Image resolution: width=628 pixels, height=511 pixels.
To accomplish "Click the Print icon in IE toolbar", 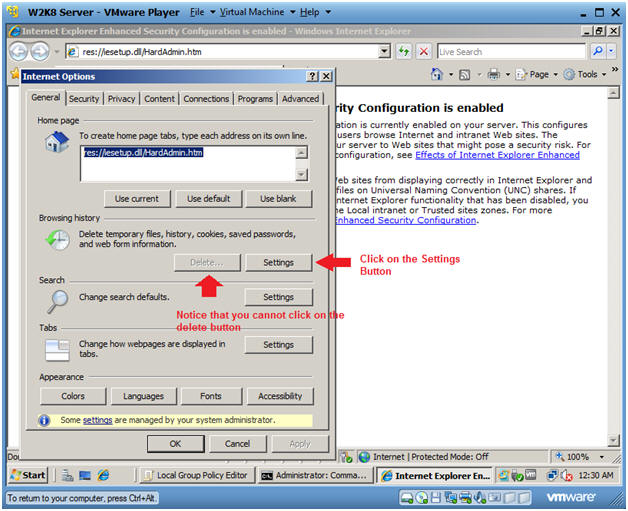I will (493, 74).
